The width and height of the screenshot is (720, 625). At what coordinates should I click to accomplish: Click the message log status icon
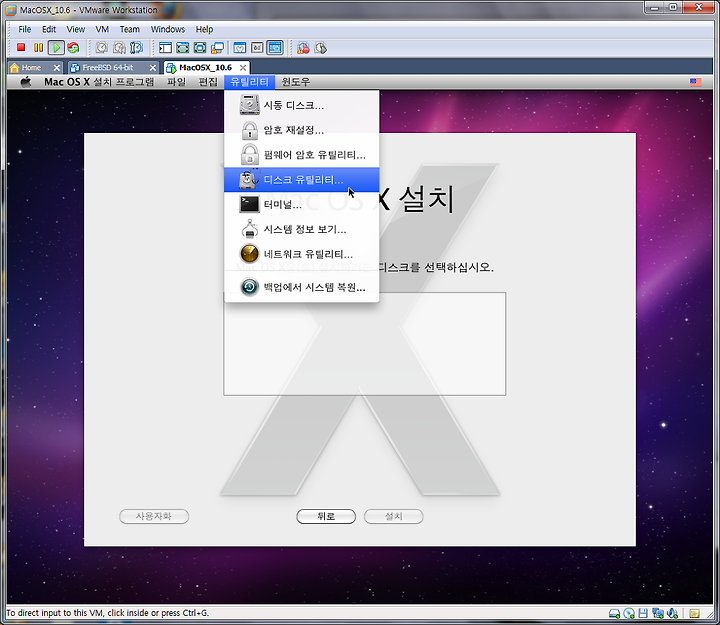[x=694, y=613]
